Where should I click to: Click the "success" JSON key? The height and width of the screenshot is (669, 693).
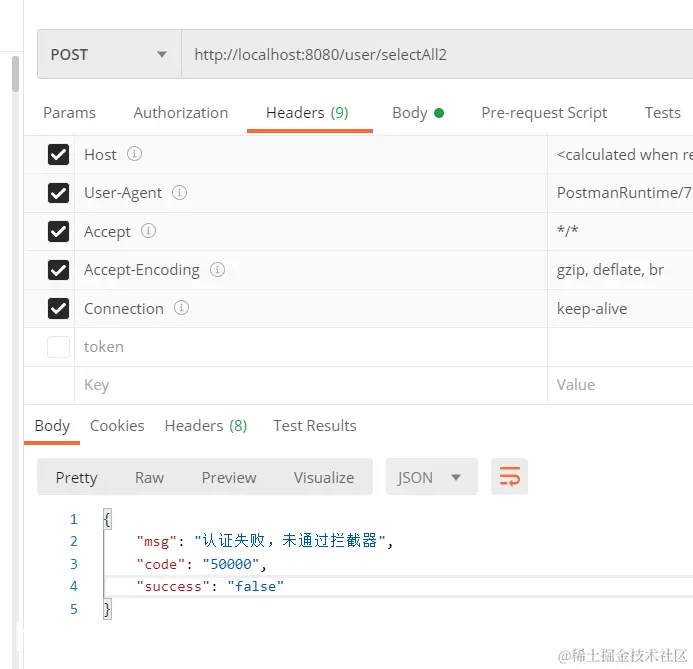click(x=173, y=586)
